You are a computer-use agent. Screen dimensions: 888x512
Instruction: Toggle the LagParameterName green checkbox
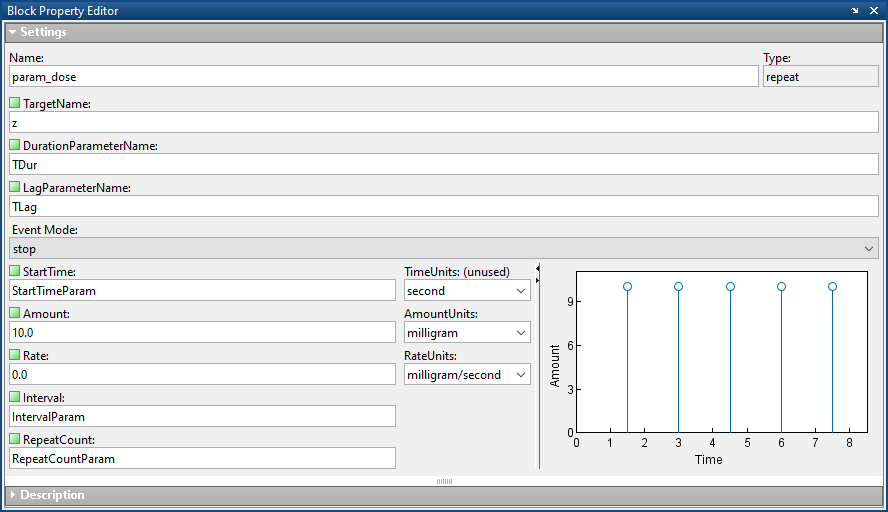15,187
